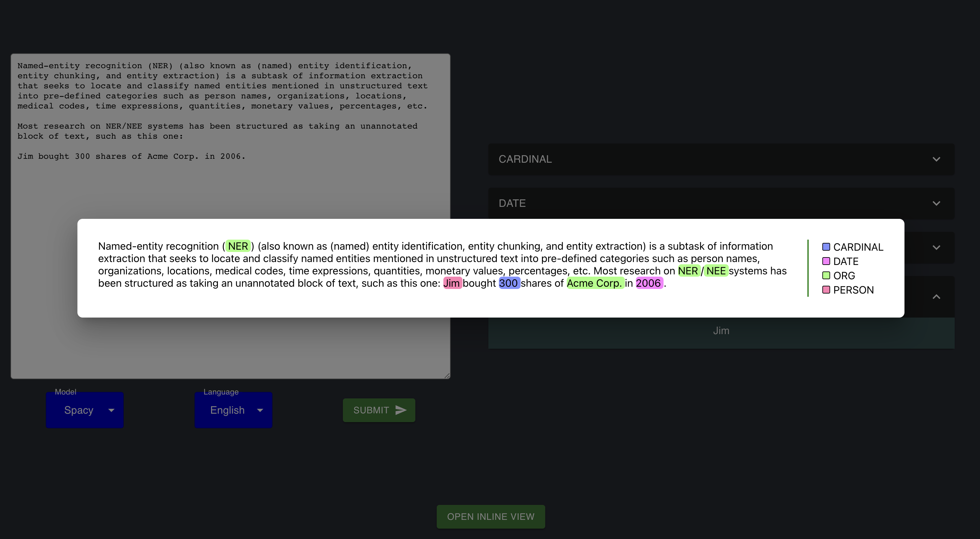This screenshot has height=539, width=980.
Task: Expand the DATE dropdown section
Action: pyautogui.click(x=936, y=203)
